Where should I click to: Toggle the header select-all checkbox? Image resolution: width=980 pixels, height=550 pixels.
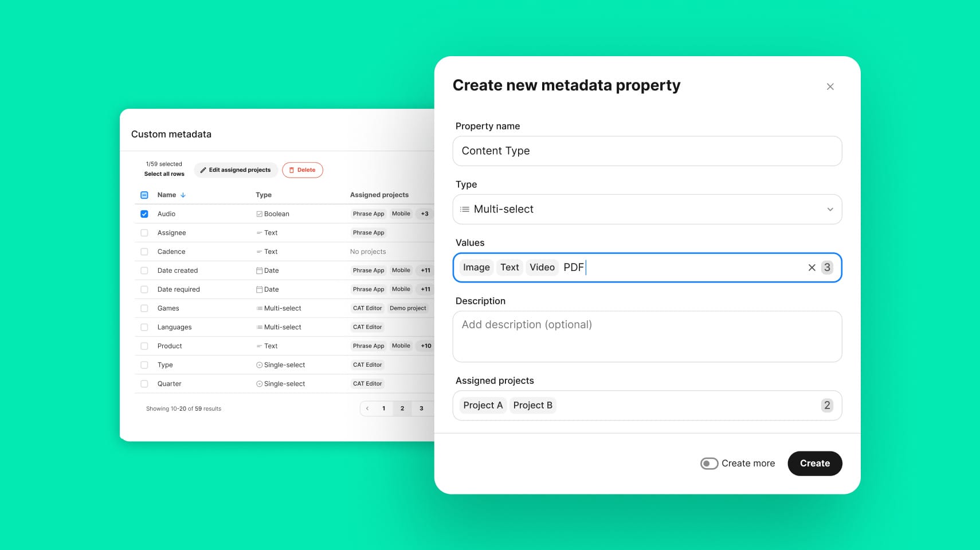point(144,195)
